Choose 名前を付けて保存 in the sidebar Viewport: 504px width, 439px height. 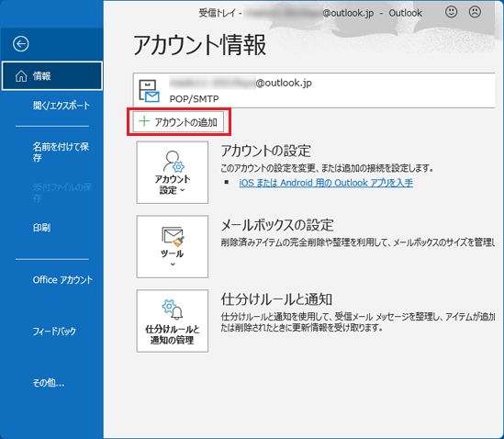click(x=61, y=152)
